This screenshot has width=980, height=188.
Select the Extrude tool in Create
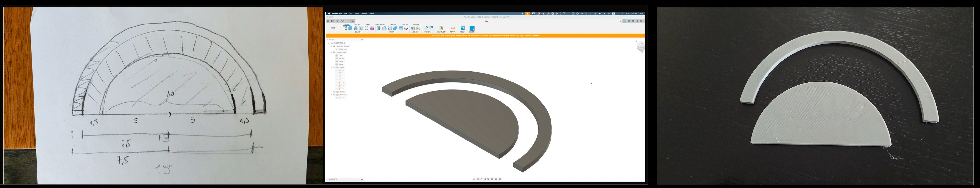point(350,28)
